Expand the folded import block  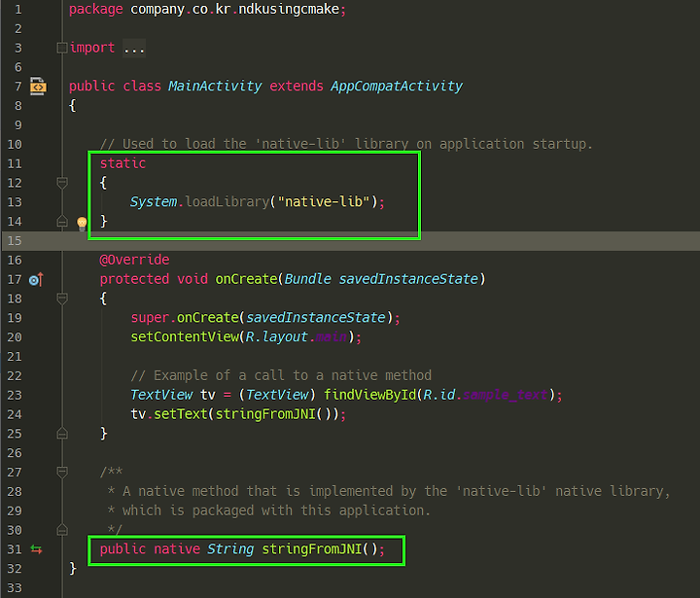62,48
